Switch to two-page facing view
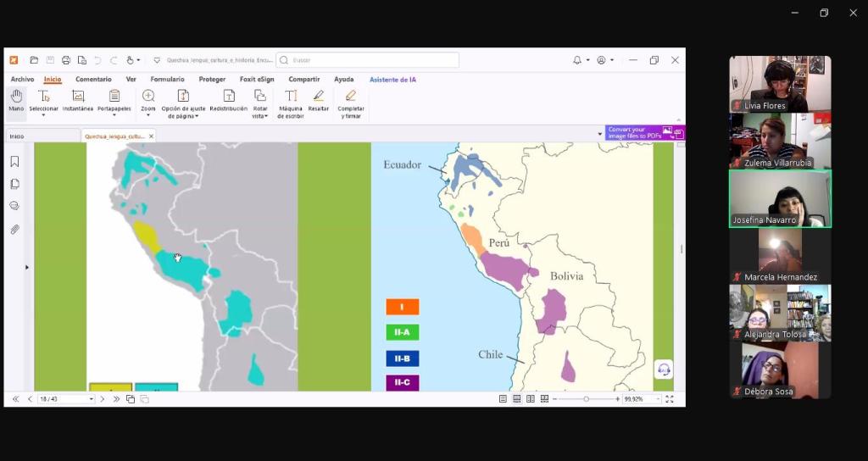 coord(531,399)
